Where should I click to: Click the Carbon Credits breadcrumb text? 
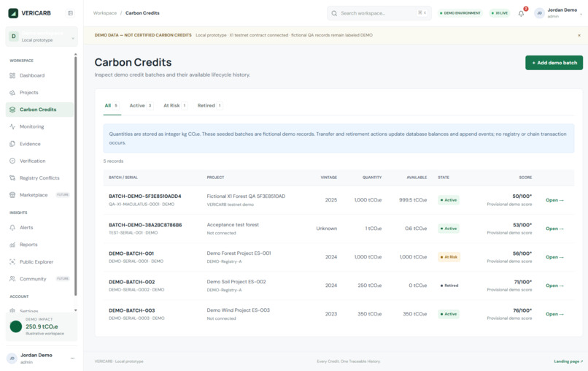[x=142, y=13]
